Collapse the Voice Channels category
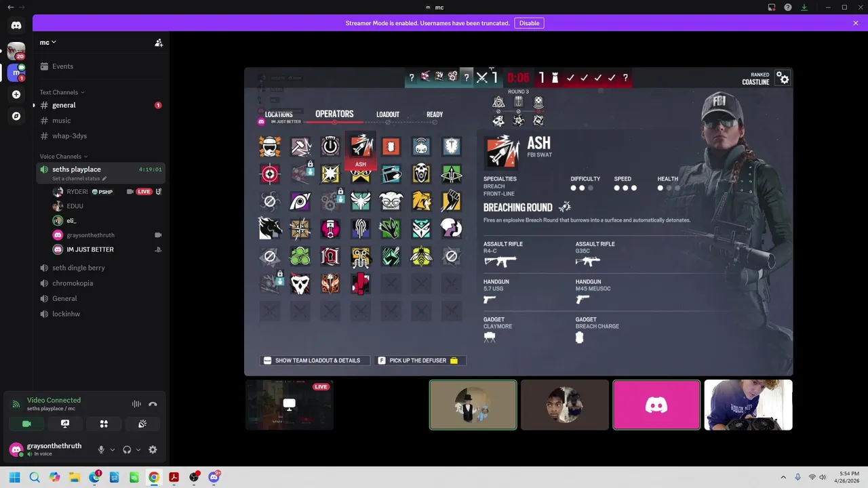This screenshot has height=488, width=868. pos(63,157)
